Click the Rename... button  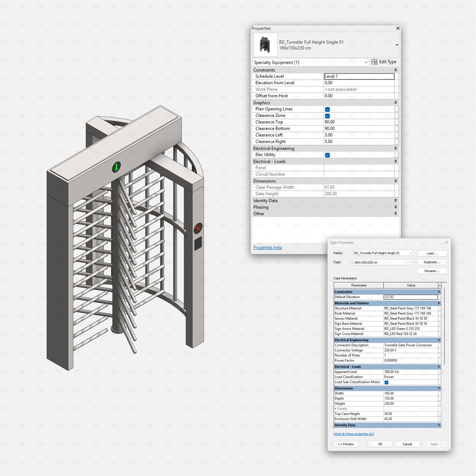click(432, 271)
